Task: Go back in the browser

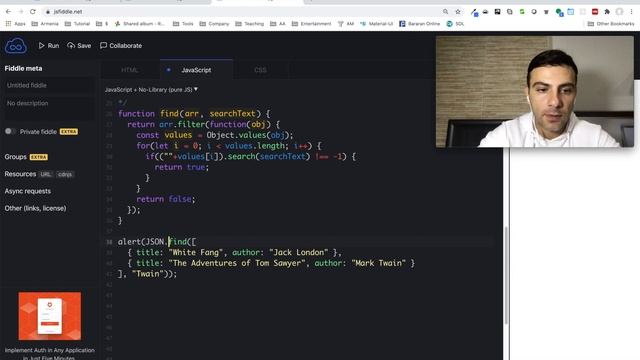Action: click(8, 12)
